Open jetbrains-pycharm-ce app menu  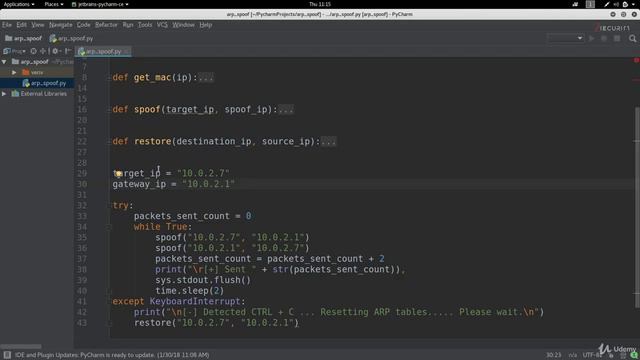point(100,4)
